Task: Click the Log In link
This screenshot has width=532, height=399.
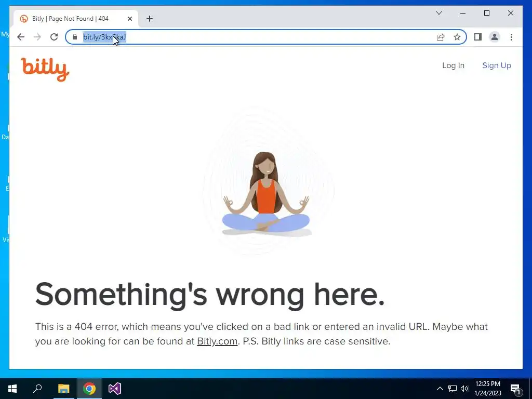Action: click(x=453, y=65)
